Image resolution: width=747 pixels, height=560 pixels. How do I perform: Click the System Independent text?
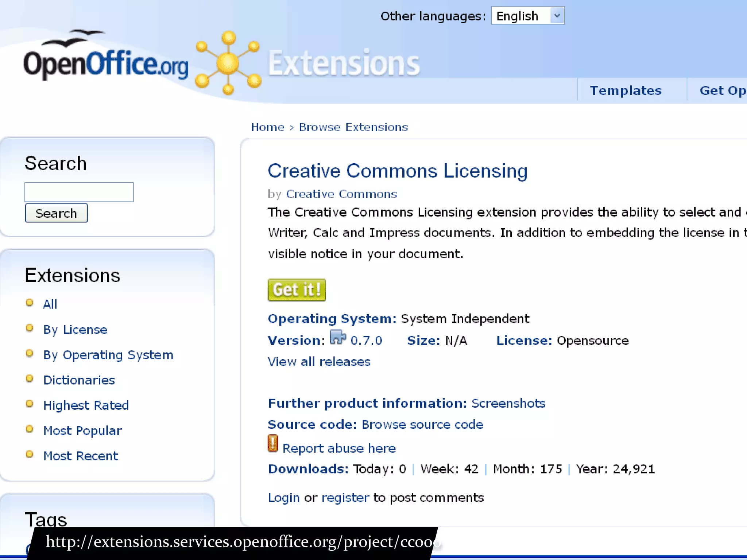click(x=465, y=319)
